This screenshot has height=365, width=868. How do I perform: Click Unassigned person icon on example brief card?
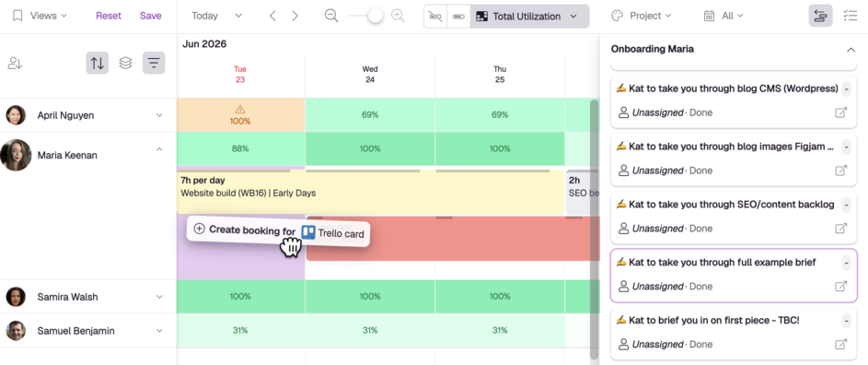click(x=623, y=287)
